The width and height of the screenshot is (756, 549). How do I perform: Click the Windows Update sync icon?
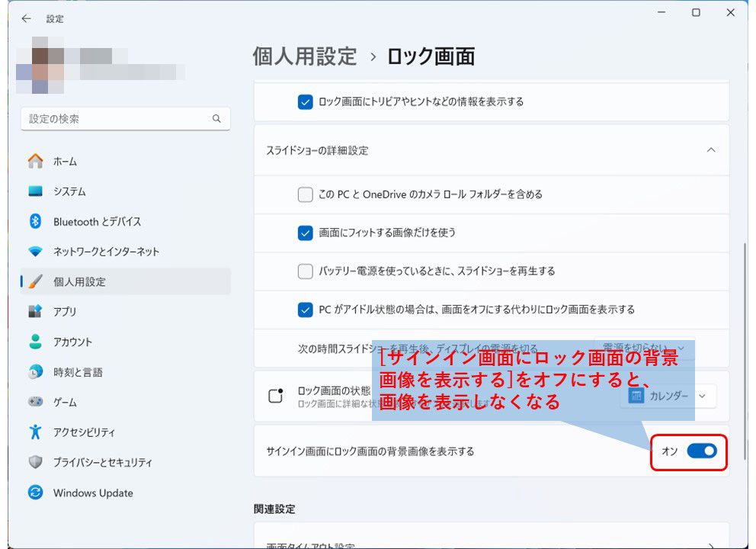(35, 493)
